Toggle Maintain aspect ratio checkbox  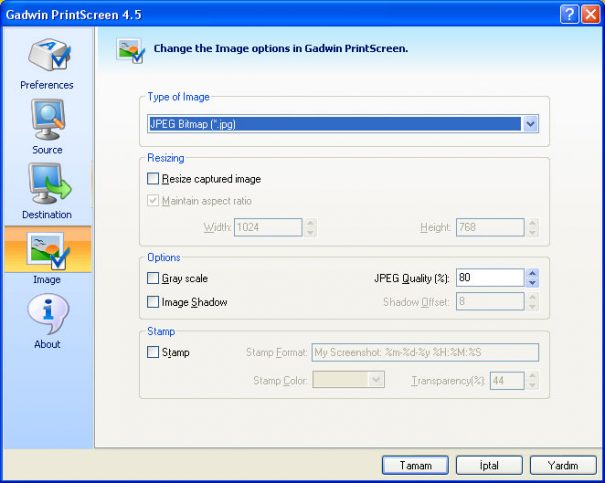point(153,201)
